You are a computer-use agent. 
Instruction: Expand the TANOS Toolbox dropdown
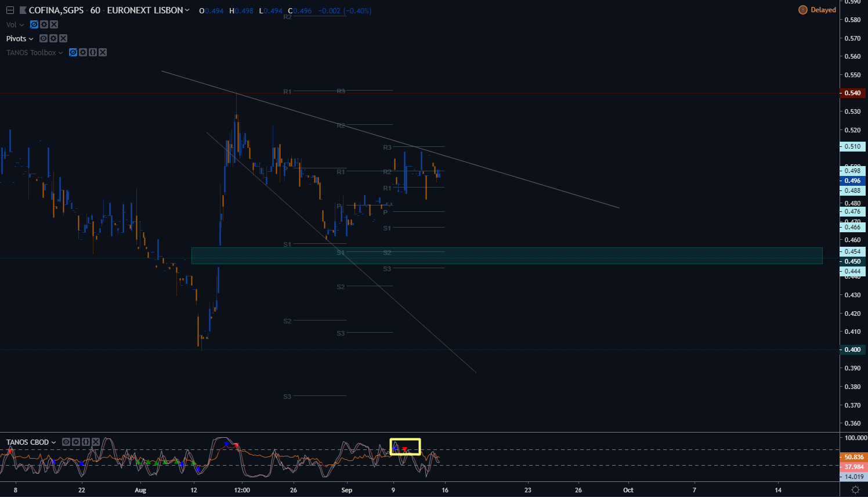click(60, 53)
